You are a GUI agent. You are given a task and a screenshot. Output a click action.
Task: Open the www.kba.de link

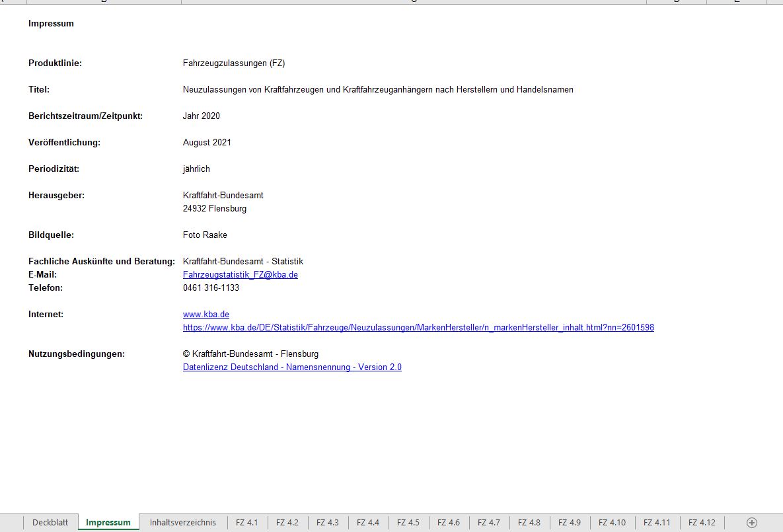(205, 314)
